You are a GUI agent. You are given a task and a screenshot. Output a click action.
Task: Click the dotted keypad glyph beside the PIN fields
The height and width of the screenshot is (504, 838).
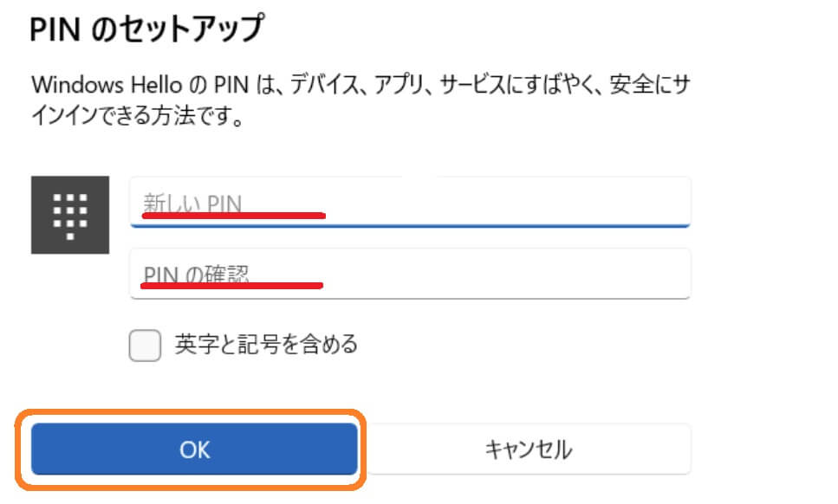[x=70, y=216]
